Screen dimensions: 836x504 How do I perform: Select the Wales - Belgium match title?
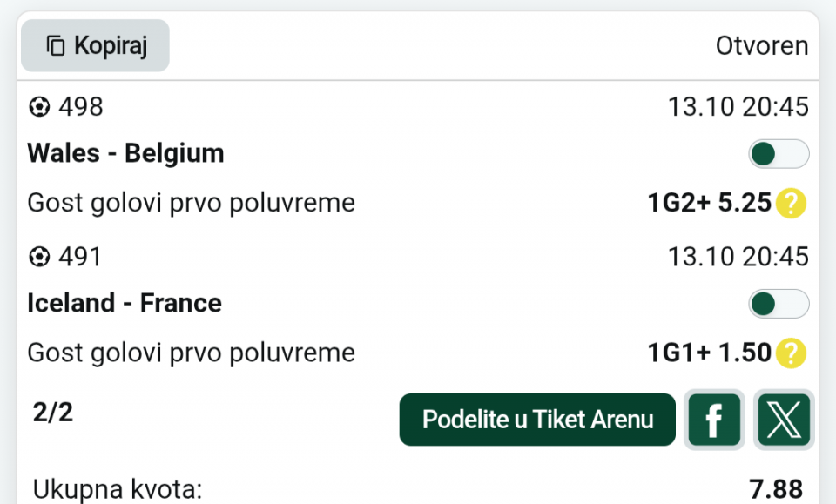pos(126,154)
